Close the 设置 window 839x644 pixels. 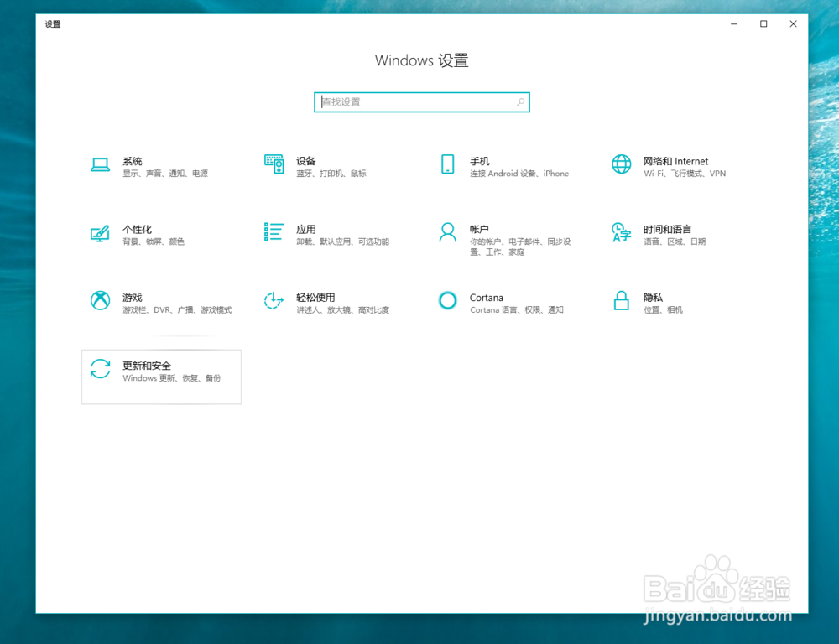coord(793,24)
